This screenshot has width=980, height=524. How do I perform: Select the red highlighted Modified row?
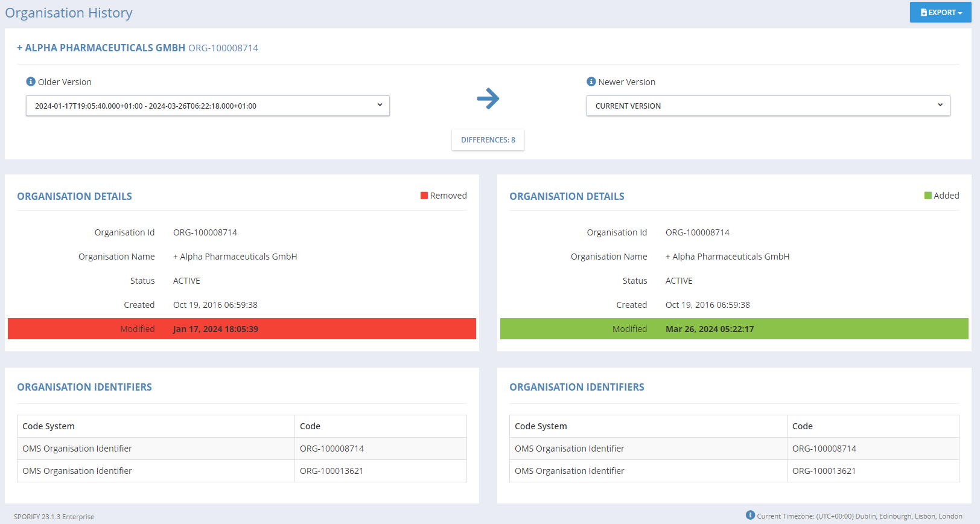click(x=241, y=329)
